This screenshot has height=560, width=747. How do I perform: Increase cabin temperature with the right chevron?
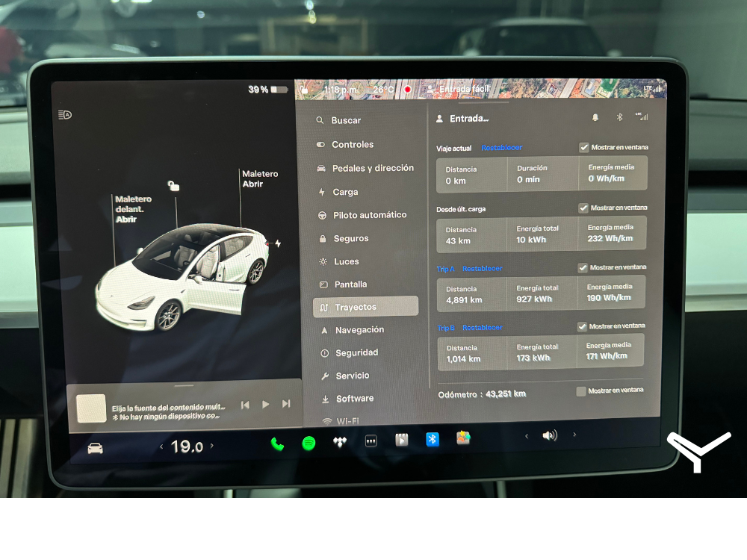click(x=211, y=446)
